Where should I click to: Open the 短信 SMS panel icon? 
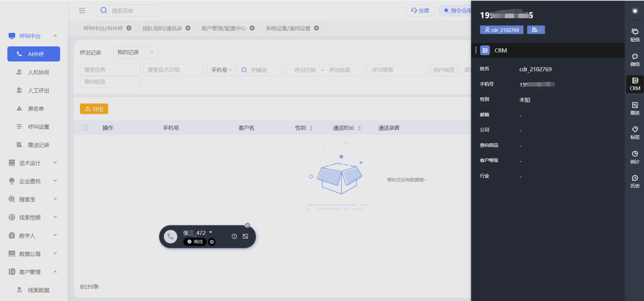coord(635,35)
